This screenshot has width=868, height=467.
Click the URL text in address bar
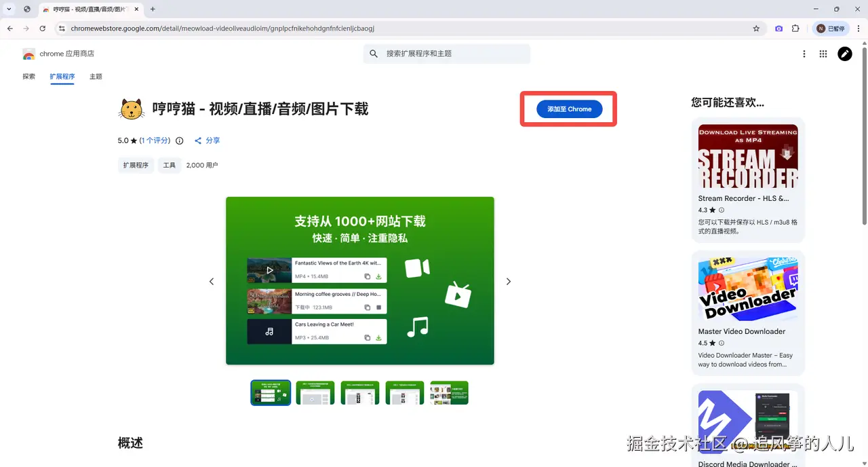coord(222,29)
